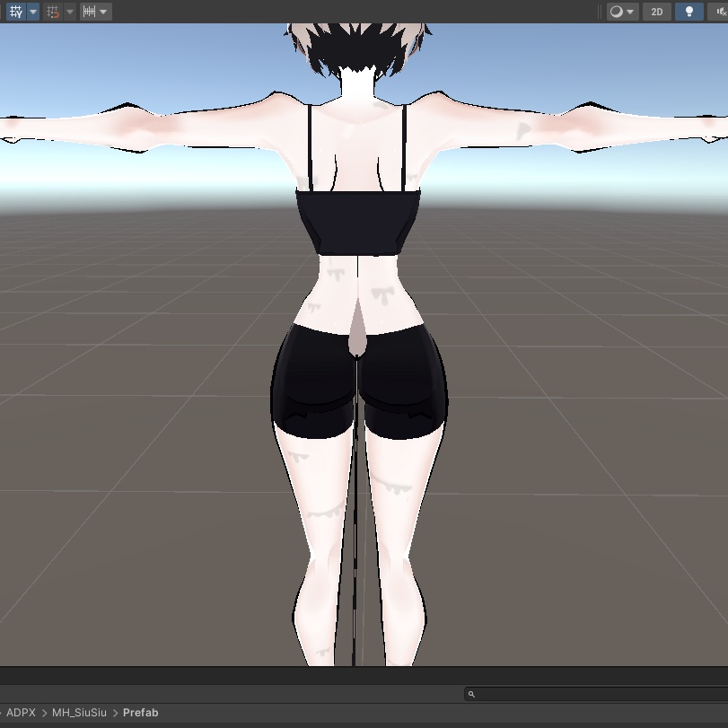
Task: Open the scene draw mode sphere dropdown
Action: 622,12
